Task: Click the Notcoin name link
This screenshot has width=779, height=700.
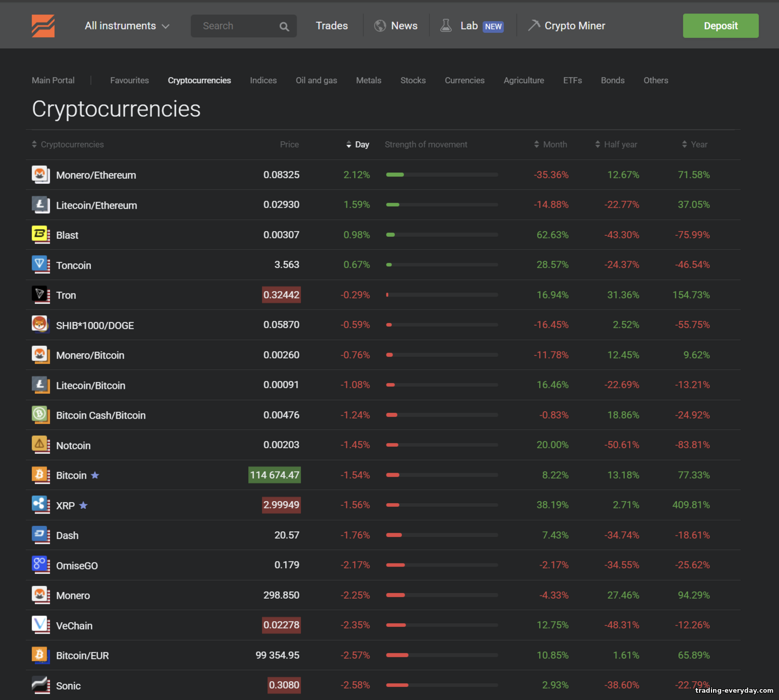Action: pyautogui.click(x=73, y=446)
